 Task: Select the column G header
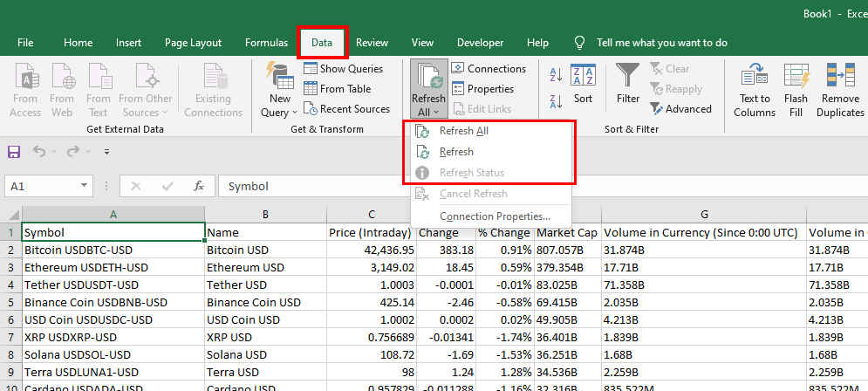tap(704, 215)
